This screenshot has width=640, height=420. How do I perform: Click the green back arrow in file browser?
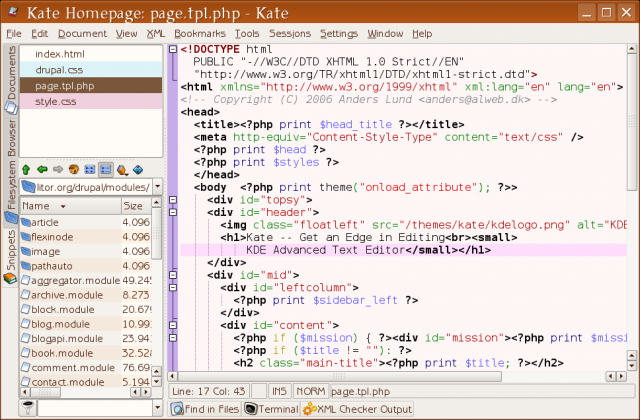(43, 169)
